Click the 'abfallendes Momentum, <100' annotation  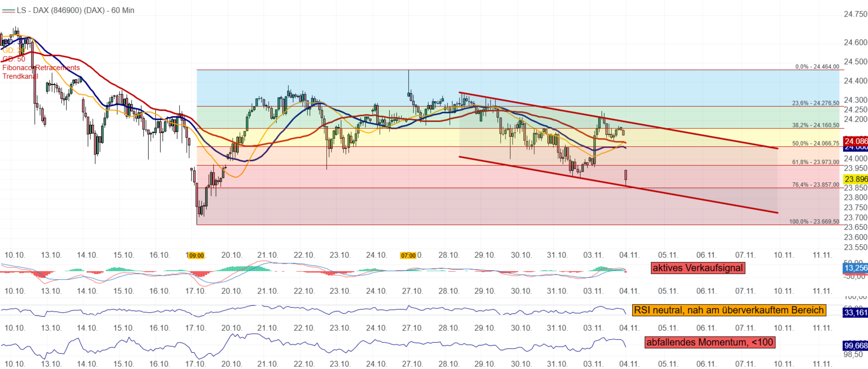710,342
